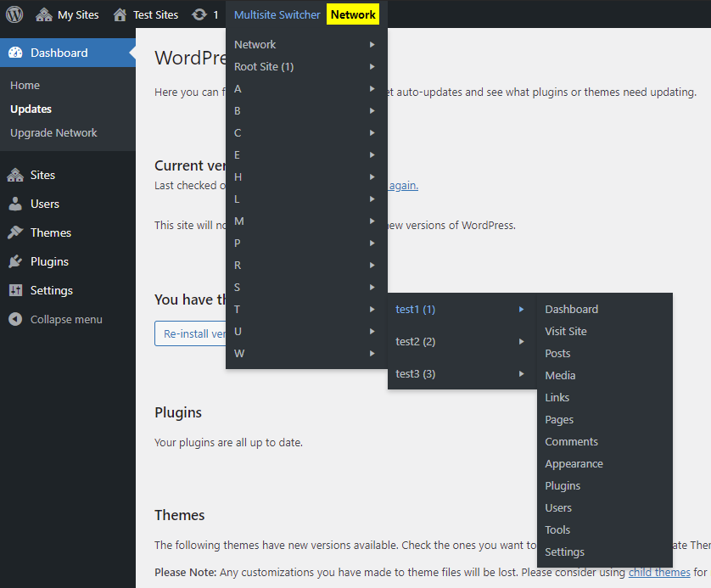Open Media in test1 flyout
The width and height of the screenshot is (711, 588).
point(560,375)
